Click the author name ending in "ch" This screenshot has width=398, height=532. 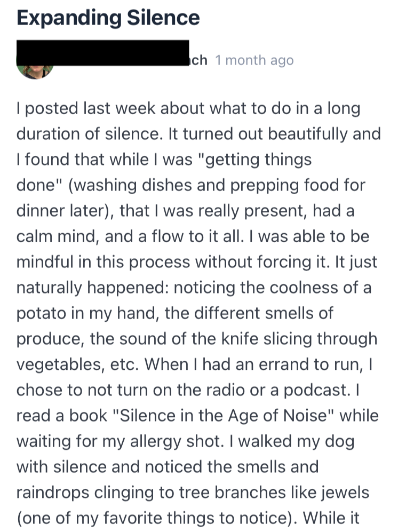coord(200,60)
